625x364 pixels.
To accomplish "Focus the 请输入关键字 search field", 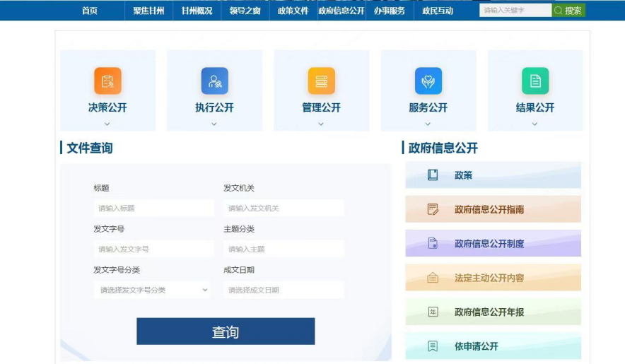I will coord(515,11).
